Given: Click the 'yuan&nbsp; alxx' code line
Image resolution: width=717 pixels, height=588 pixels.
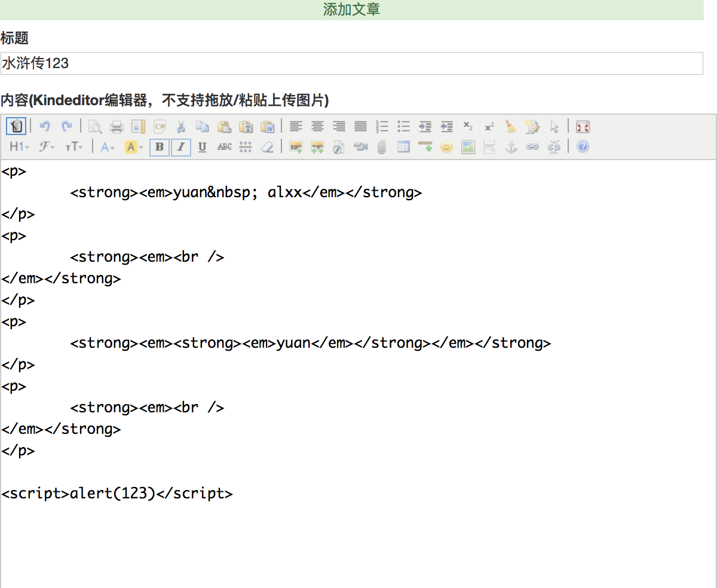Looking at the screenshot, I should click(246, 192).
